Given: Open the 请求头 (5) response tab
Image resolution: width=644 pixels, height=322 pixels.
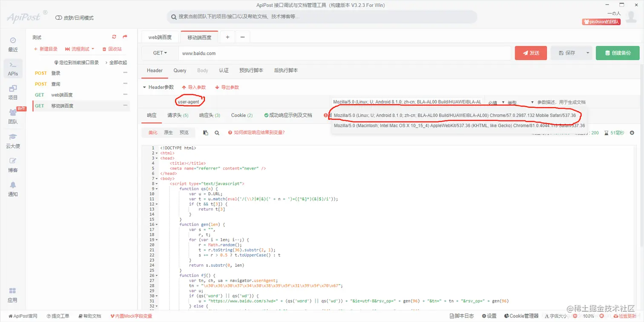Looking at the screenshot, I should (x=178, y=115).
